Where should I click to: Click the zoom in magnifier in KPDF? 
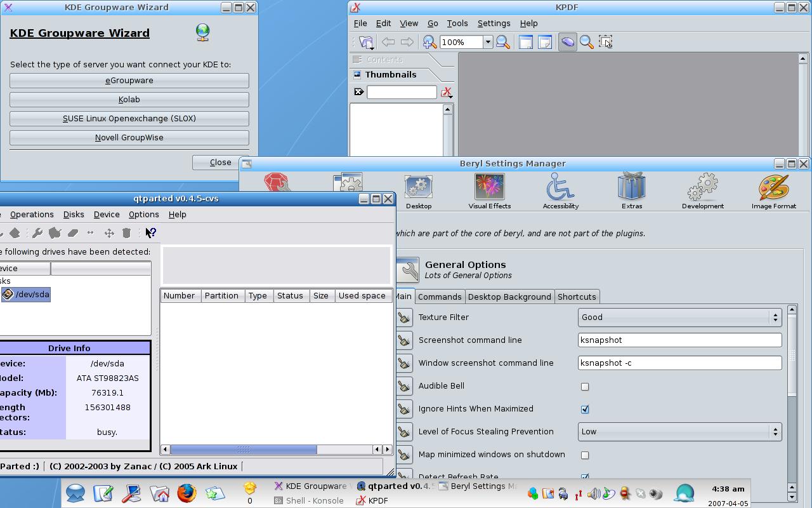[429, 42]
